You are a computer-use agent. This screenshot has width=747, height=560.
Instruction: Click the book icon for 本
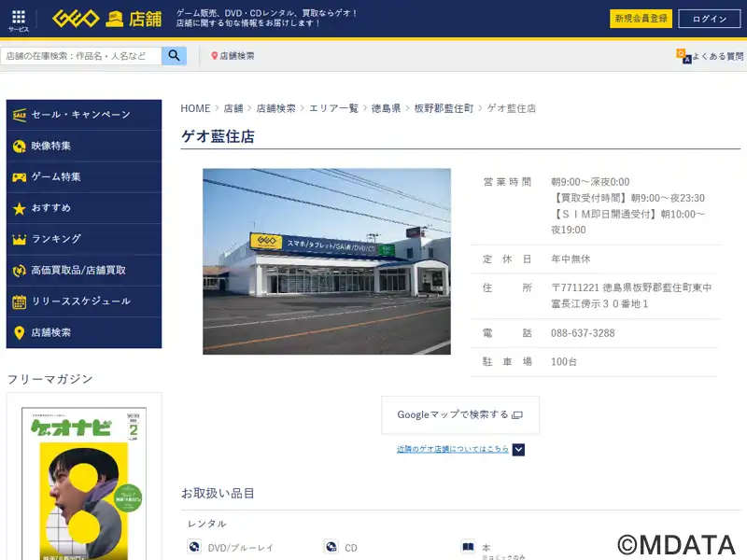coord(469,546)
